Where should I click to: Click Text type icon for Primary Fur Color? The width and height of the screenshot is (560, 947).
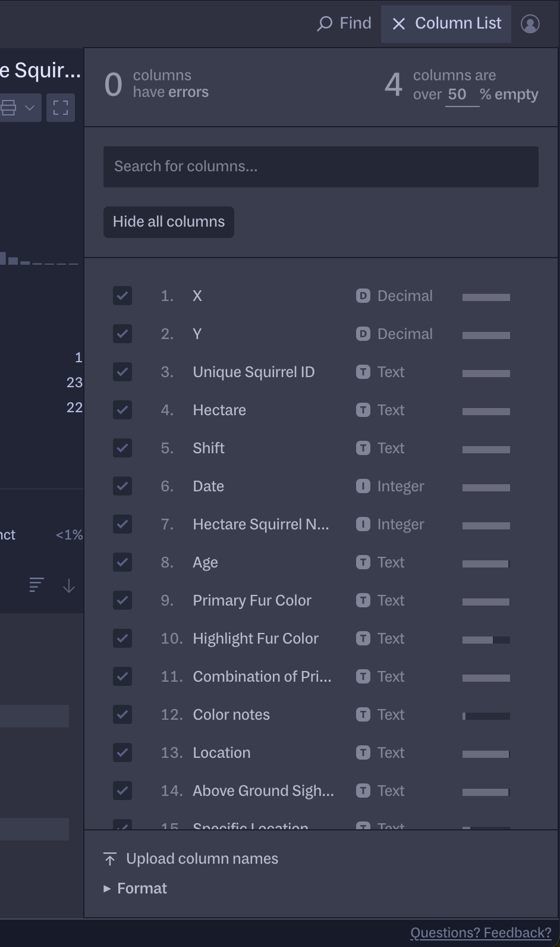363,600
